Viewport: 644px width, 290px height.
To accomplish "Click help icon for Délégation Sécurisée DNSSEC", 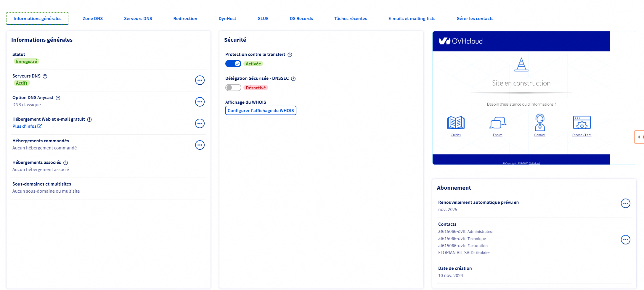I will [x=293, y=79].
